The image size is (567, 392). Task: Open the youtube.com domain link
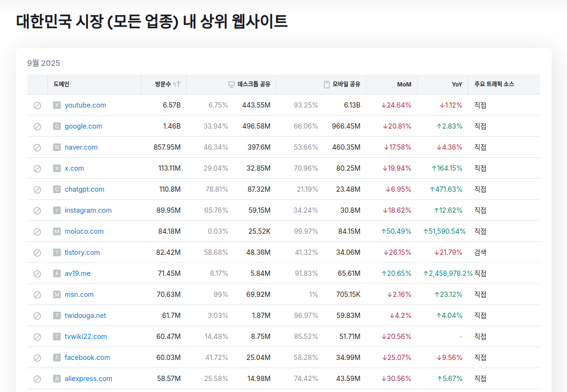(85, 105)
